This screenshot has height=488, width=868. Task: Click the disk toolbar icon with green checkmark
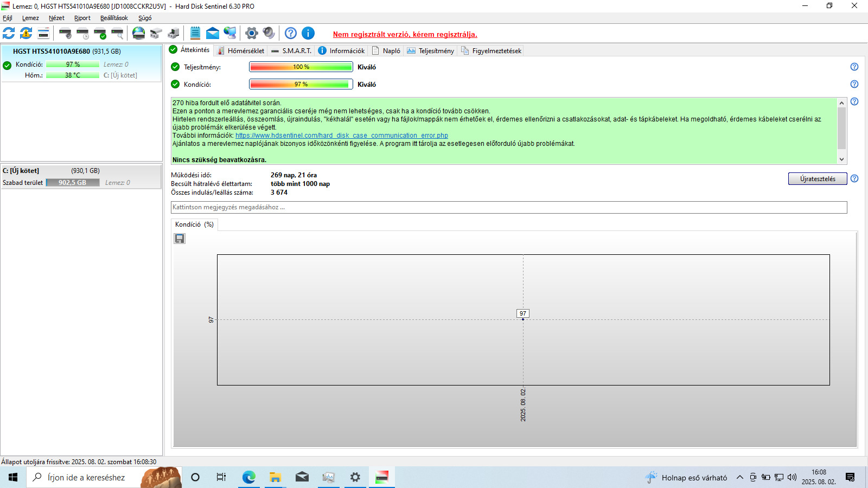(x=100, y=33)
